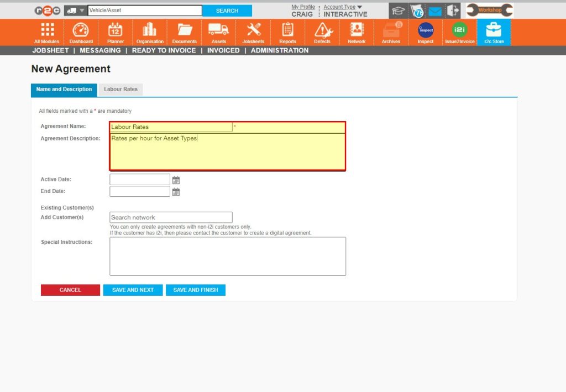Viewport: 566px width, 392px height.
Task: Click the SAVE AND NEXT button
Action: [x=133, y=290]
